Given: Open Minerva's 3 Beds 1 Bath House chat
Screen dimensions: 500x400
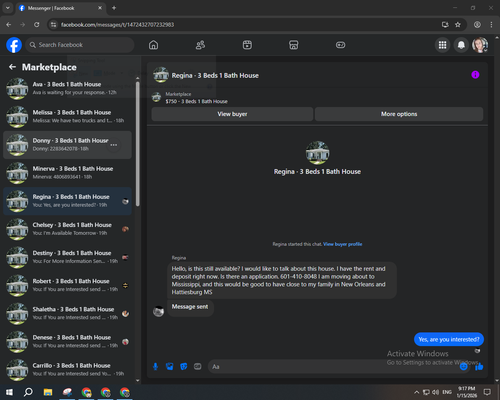Looking at the screenshot, I should click(68, 173).
